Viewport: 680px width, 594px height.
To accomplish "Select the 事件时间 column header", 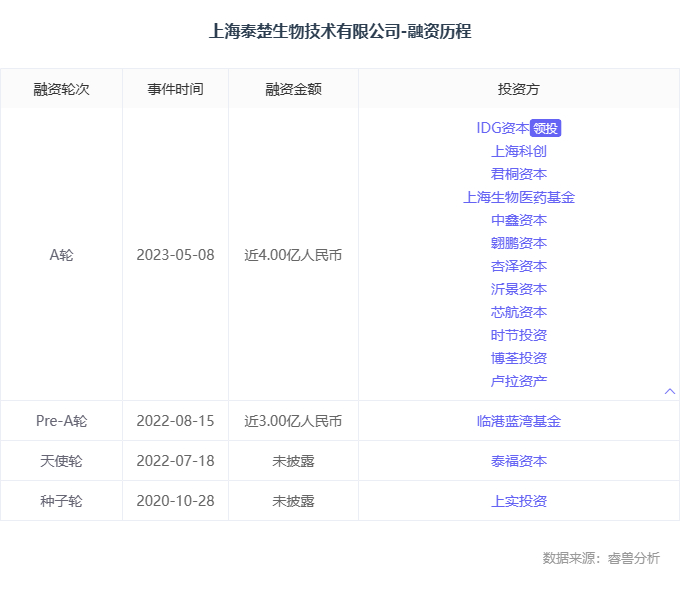I will tap(176, 89).
